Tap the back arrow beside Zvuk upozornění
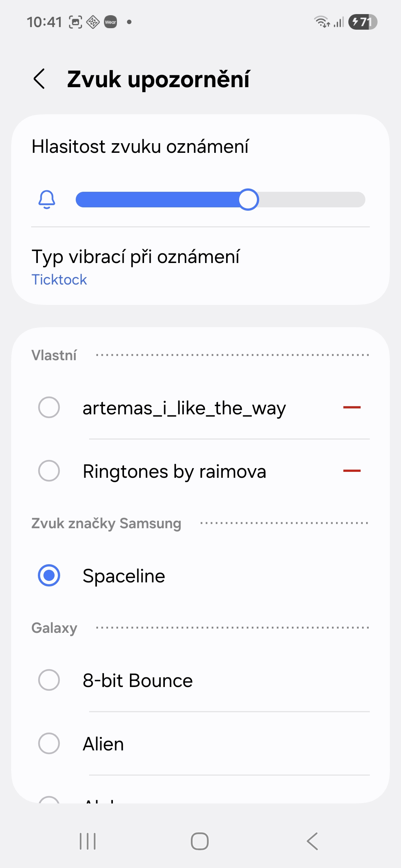401x868 pixels. click(x=39, y=79)
